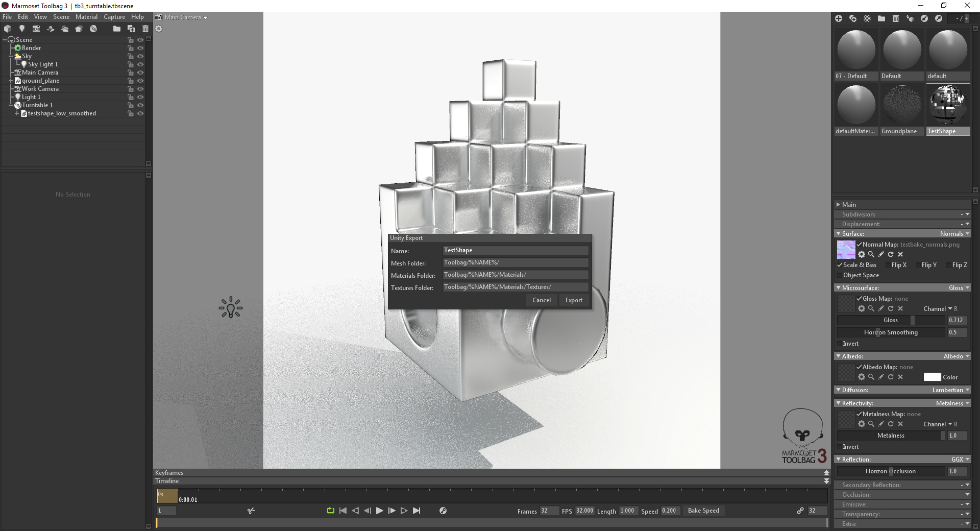Click the timeline loop icon
This screenshot has height=531, width=980.
coord(331,511)
